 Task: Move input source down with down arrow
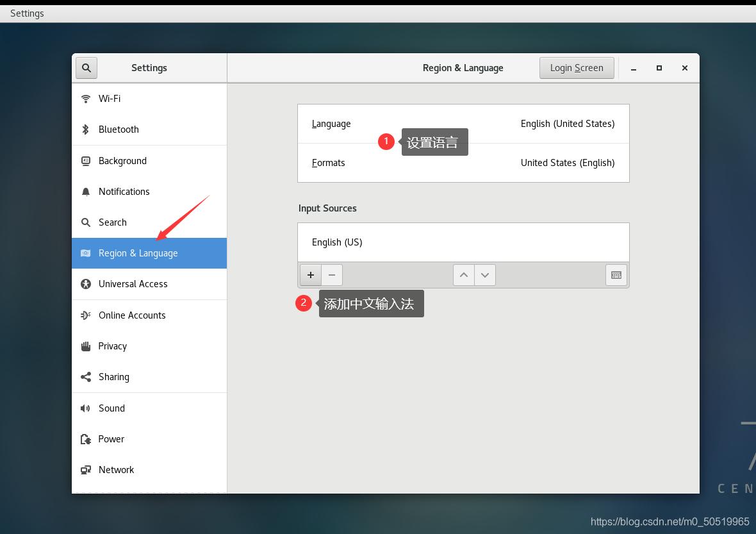tap(485, 274)
